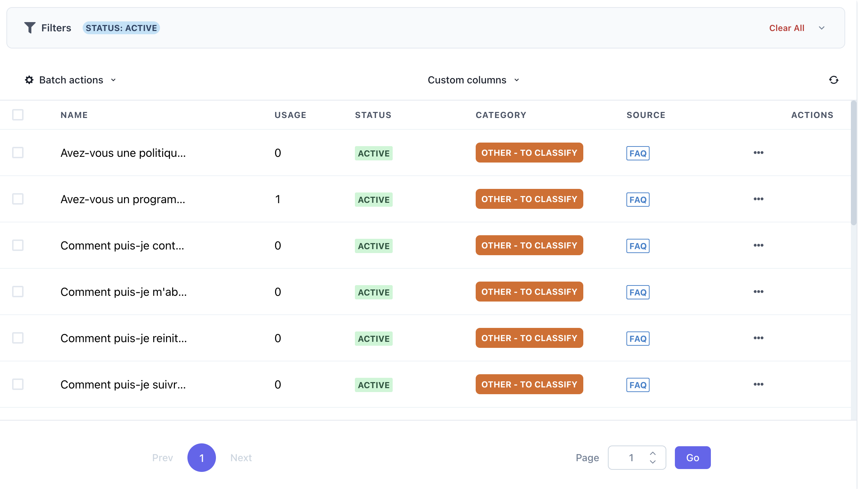The image size is (868, 489).
Task: Select the checkbox for 'Avez-vous une politiqu...'
Action: [18, 153]
